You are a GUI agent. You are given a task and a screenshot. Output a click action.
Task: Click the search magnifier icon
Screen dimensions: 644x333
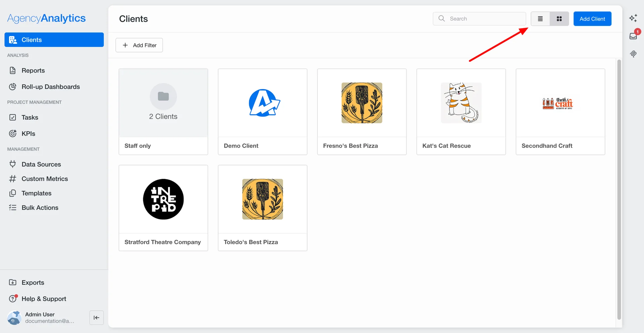point(442,18)
